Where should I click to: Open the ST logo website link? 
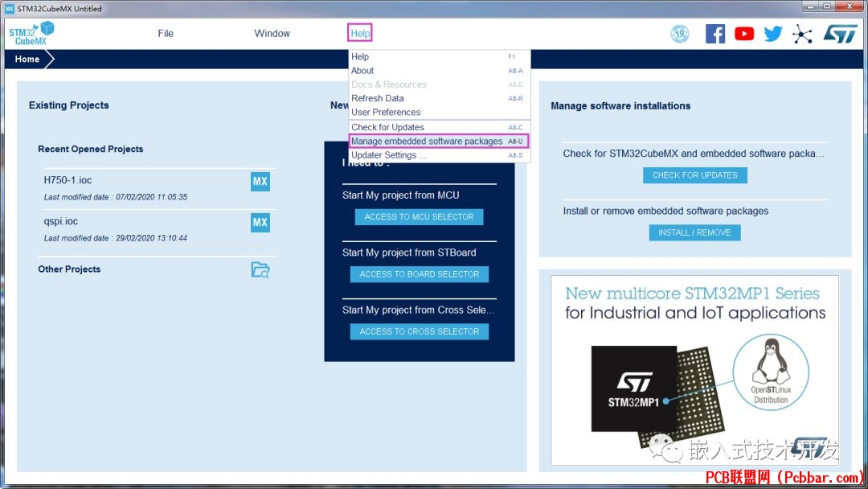pos(840,34)
